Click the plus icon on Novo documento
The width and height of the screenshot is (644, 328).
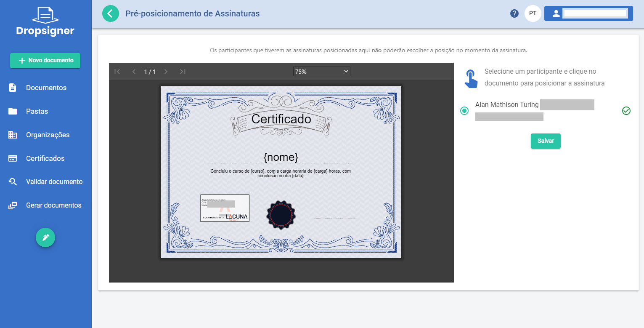(22, 61)
